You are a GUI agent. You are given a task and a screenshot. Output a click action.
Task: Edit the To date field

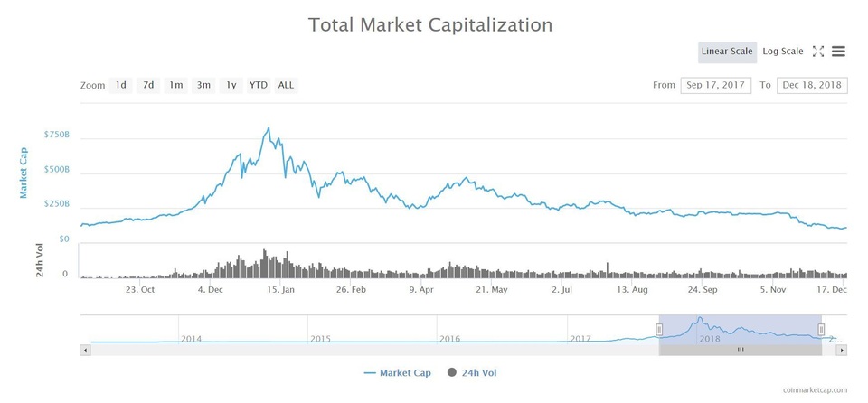click(812, 85)
